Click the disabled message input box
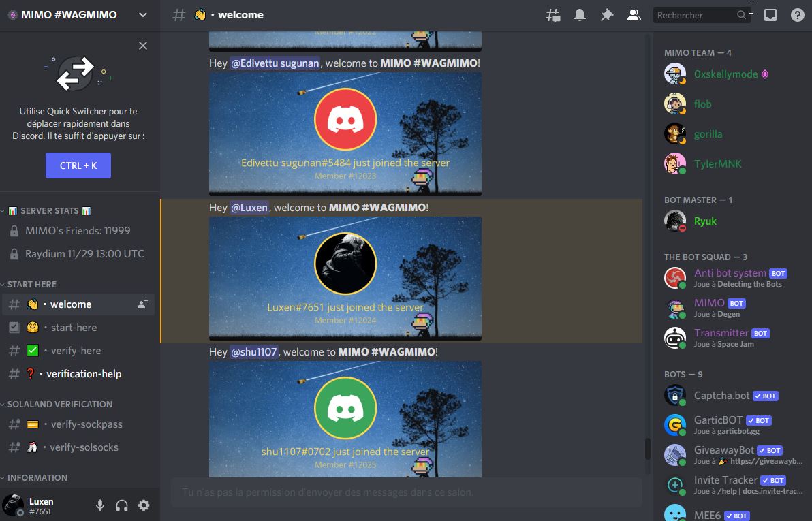Viewport: 812px width, 521px height. click(407, 492)
